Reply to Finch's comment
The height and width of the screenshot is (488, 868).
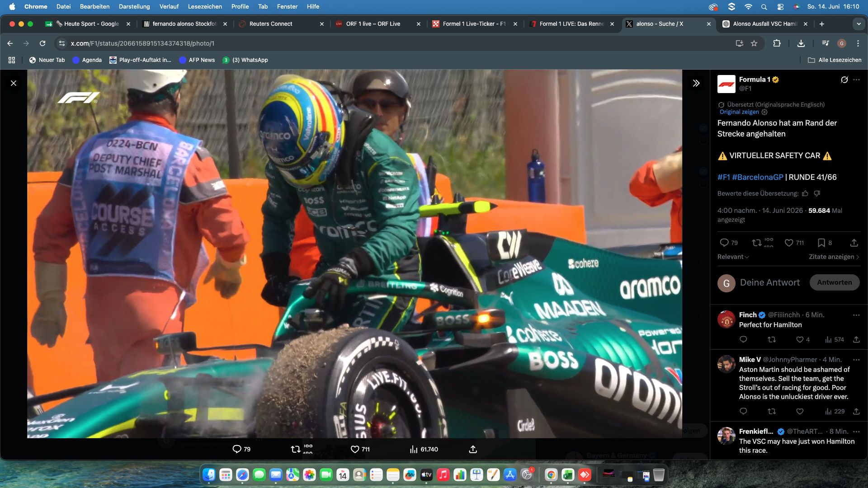click(743, 339)
